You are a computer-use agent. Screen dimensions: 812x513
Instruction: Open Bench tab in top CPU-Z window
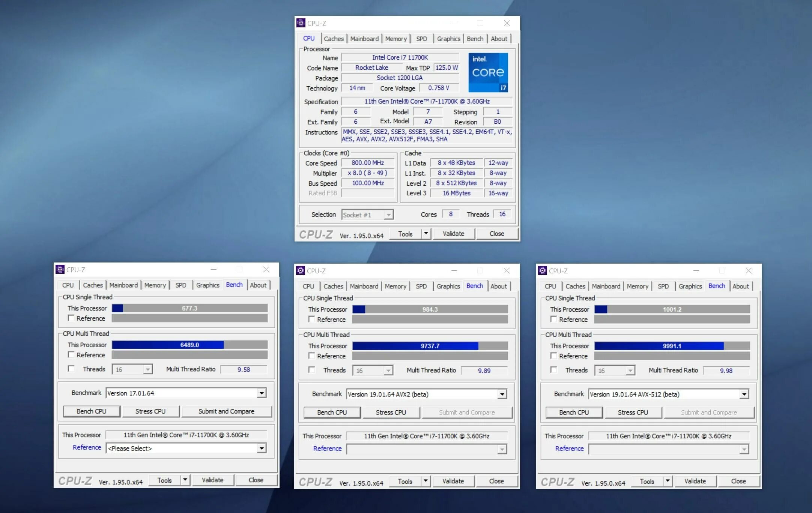475,39
